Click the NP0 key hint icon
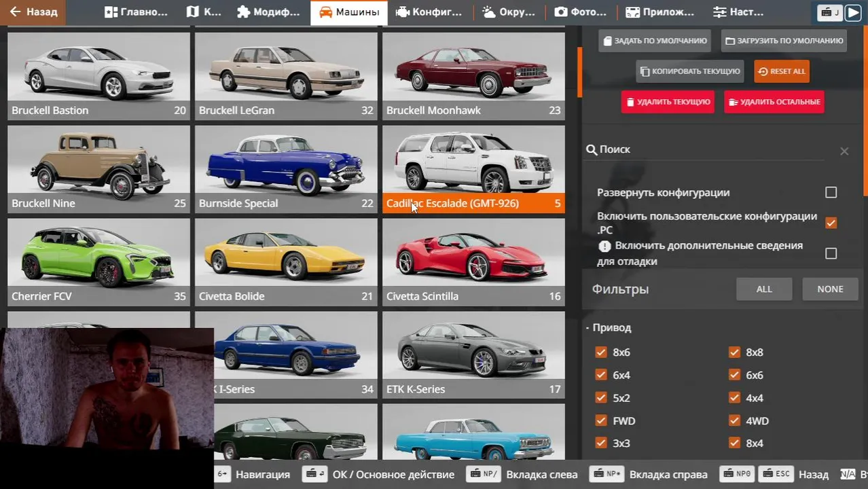The height and width of the screenshot is (489, 868). [736, 474]
